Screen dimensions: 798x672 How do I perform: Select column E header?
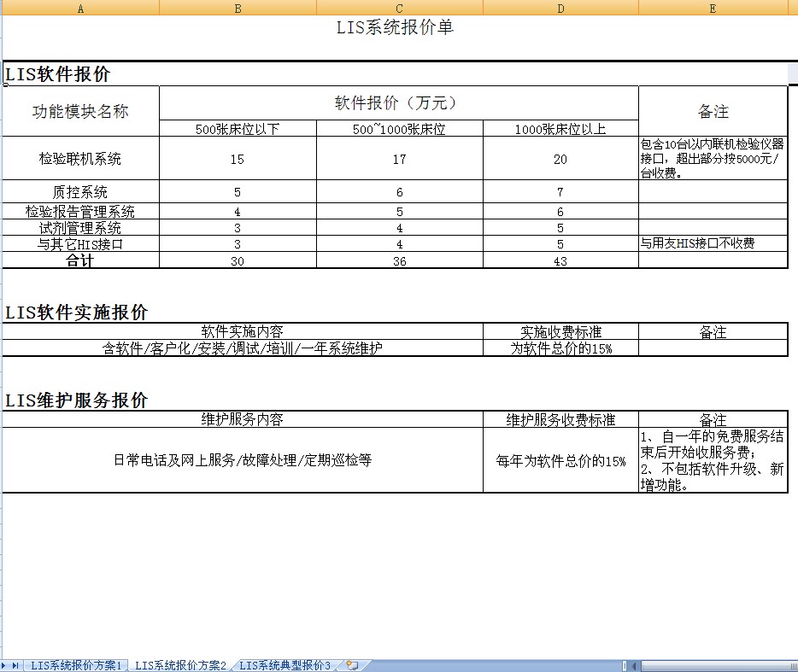point(713,8)
